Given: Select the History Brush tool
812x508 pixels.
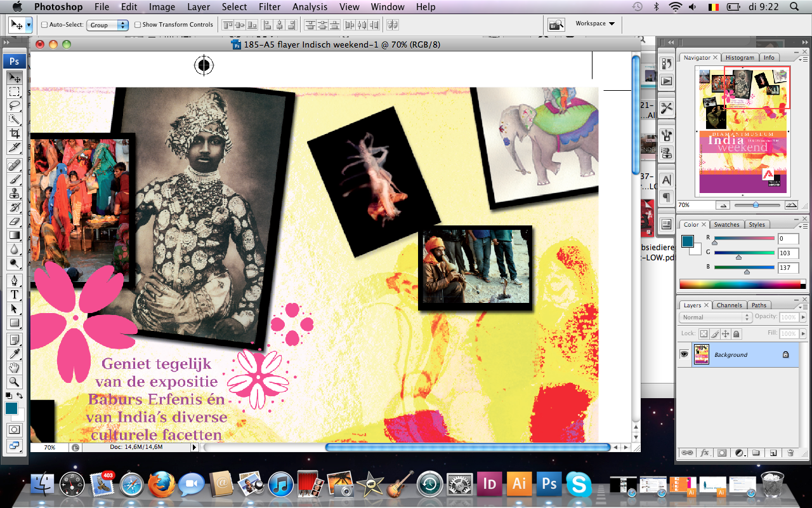Looking at the screenshot, I should pos(14,207).
